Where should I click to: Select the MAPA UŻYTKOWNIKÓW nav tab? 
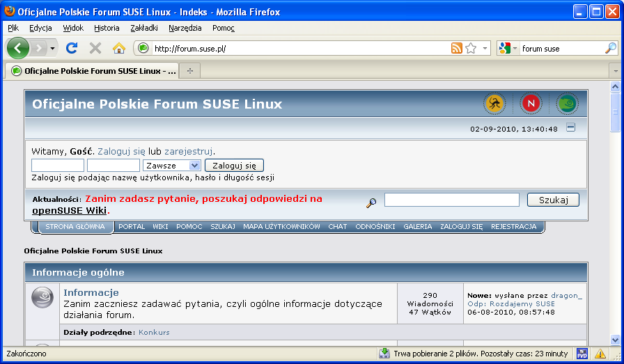pyautogui.click(x=282, y=227)
